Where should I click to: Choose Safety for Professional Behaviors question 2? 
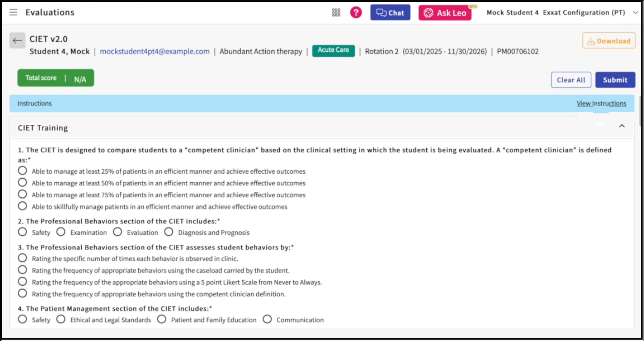[x=23, y=232]
